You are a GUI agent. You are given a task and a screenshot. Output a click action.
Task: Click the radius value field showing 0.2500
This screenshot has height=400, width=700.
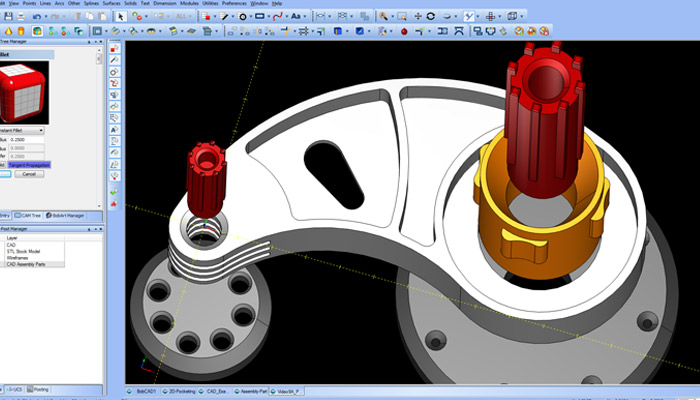point(27,141)
